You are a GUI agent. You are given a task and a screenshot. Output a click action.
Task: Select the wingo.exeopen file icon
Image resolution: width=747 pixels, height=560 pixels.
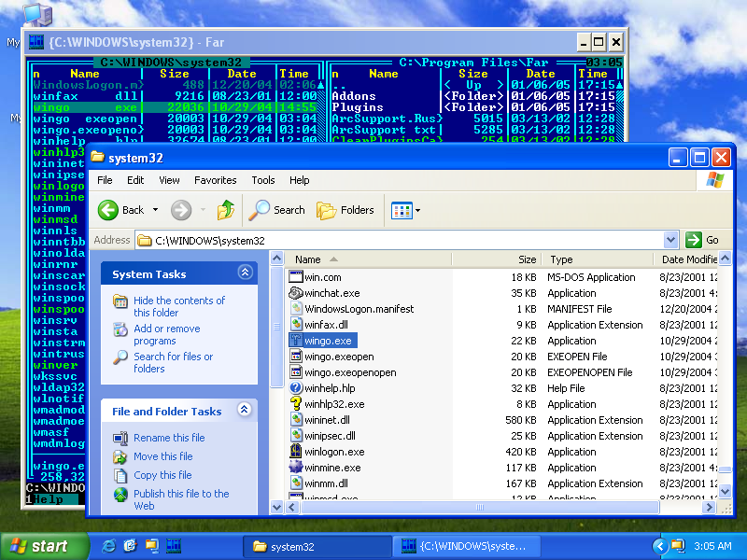coord(296,357)
